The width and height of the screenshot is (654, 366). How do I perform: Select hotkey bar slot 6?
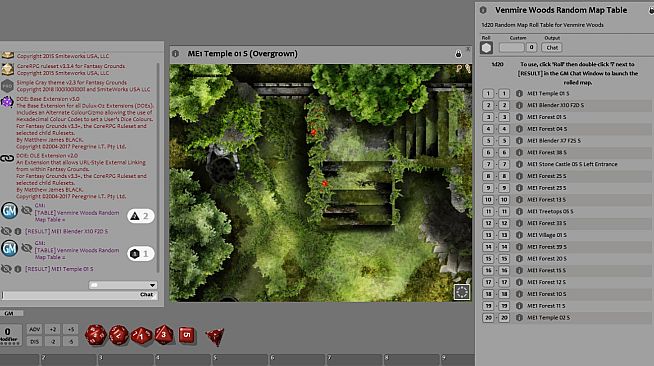pyautogui.click(x=297, y=360)
